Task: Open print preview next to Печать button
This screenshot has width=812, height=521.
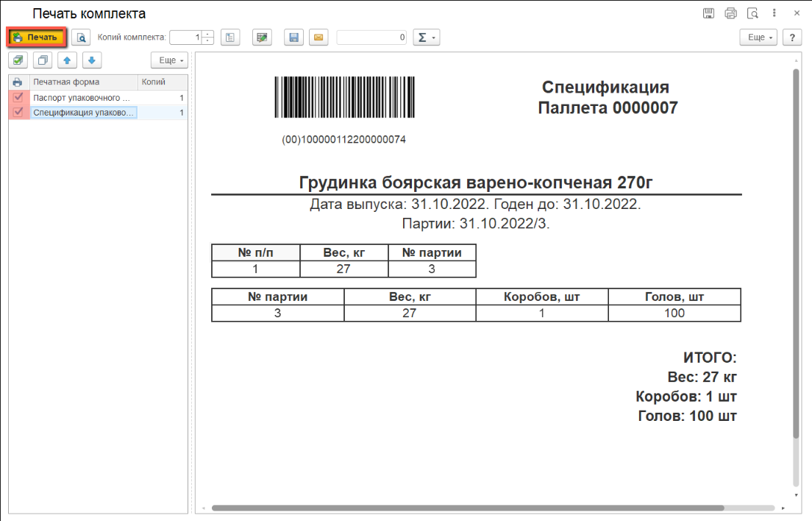Action: (81, 37)
